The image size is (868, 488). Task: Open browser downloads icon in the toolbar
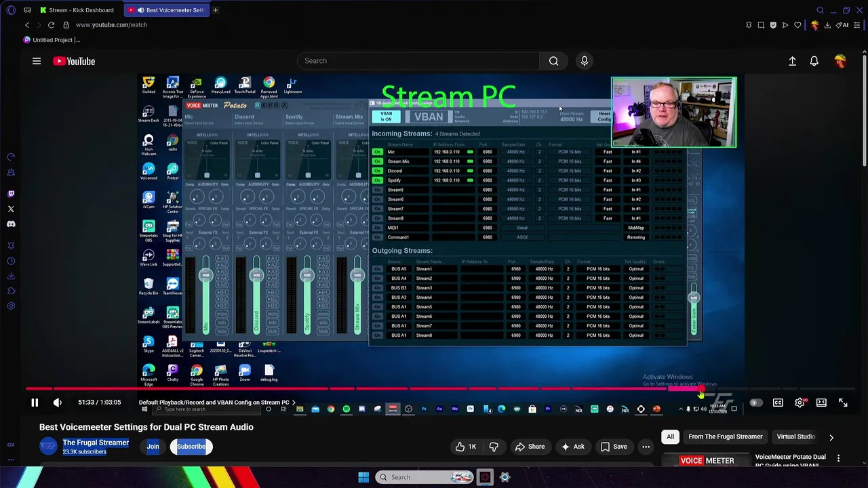827,25
